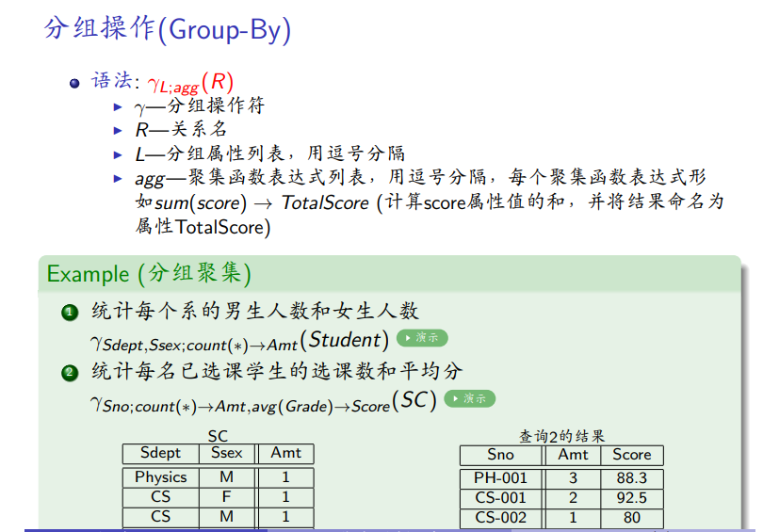
Task: Select the Ssex column header
Action: tap(226, 453)
